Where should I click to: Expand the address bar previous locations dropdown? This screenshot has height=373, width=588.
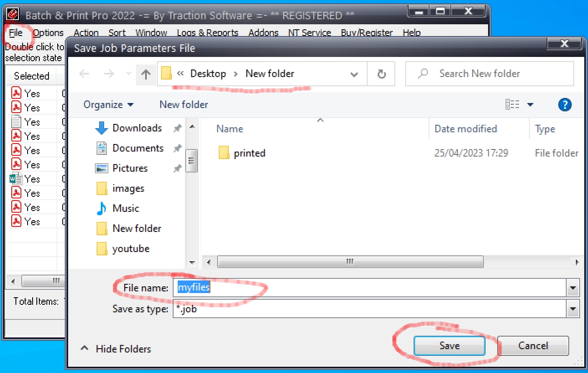click(x=354, y=74)
